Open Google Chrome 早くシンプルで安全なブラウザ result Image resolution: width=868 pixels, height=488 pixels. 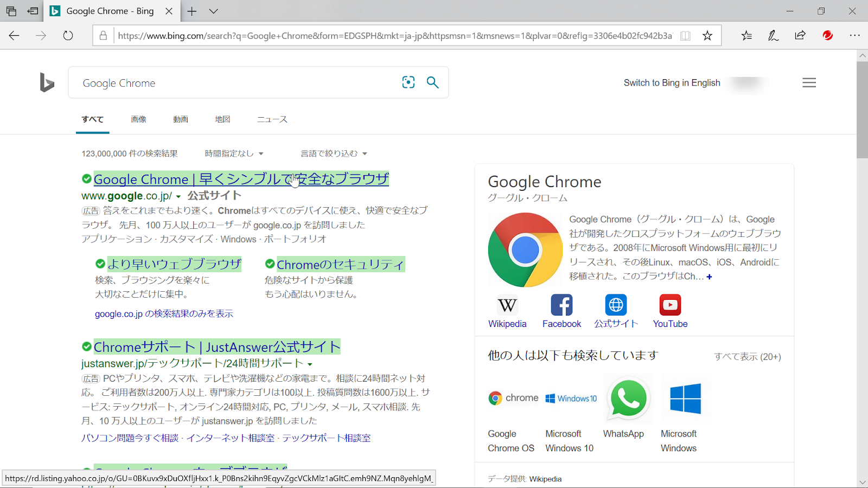(x=241, y=179)
